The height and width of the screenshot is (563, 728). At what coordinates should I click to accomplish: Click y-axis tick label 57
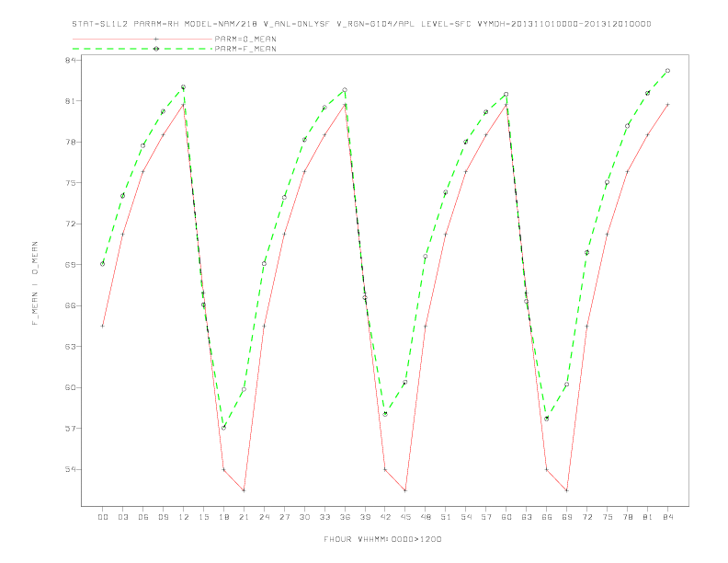[x=71, y=428]
